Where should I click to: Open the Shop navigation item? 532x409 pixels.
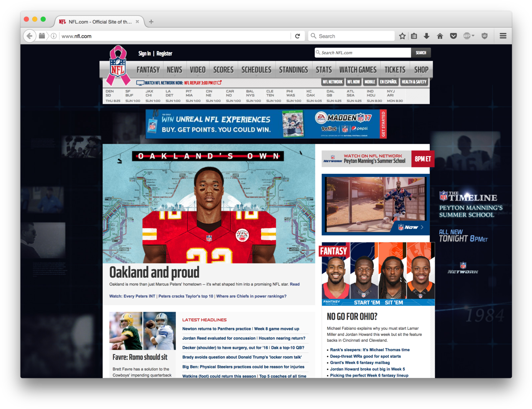pos(421,70)
